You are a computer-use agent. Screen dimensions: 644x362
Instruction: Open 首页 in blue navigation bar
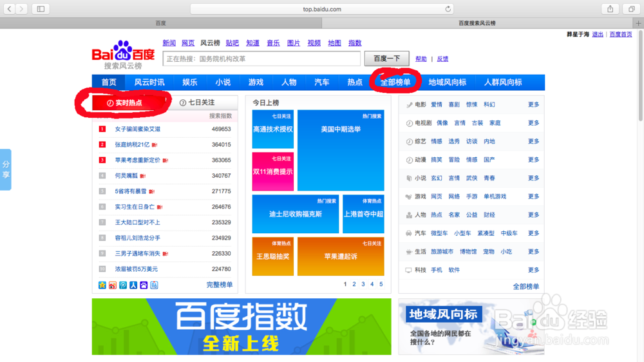click(109, 82)
